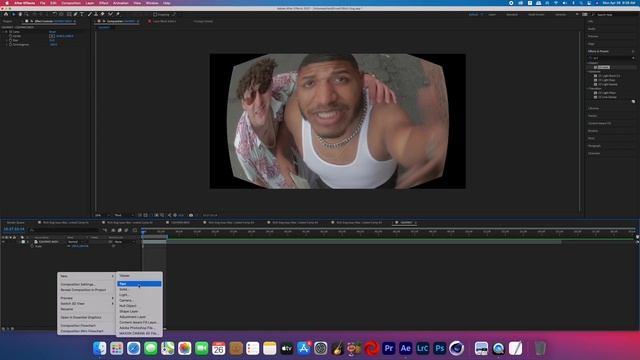640x360 pixels.
Task: Toggle the CC Lens fx switch
Action: click(6, 31)
